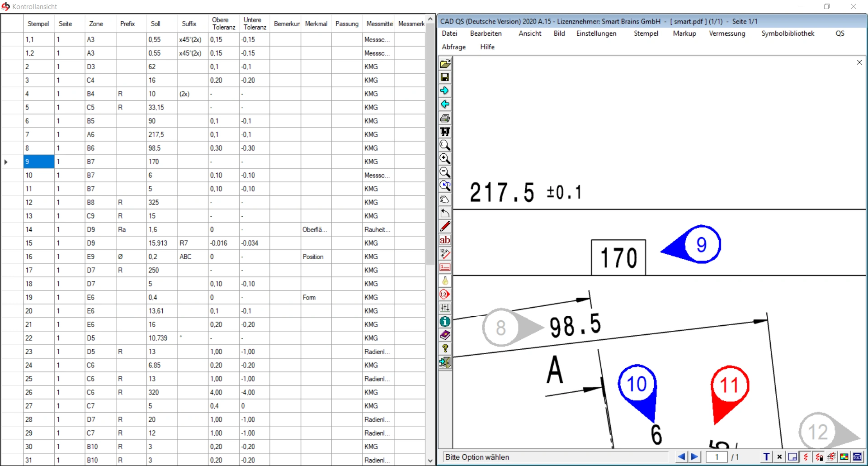Open help with the question mark icon
Viewport: 868px width, 466px height.
coord(445,349)
